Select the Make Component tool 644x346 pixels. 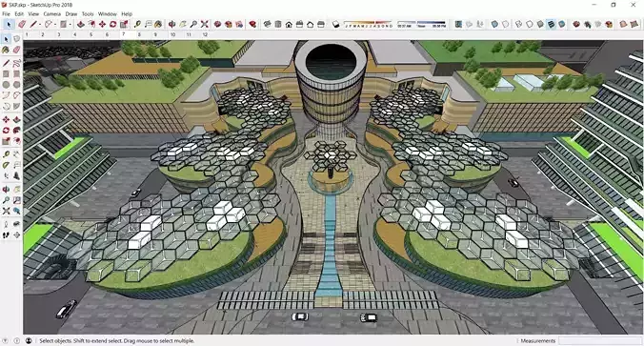point(16,39)
